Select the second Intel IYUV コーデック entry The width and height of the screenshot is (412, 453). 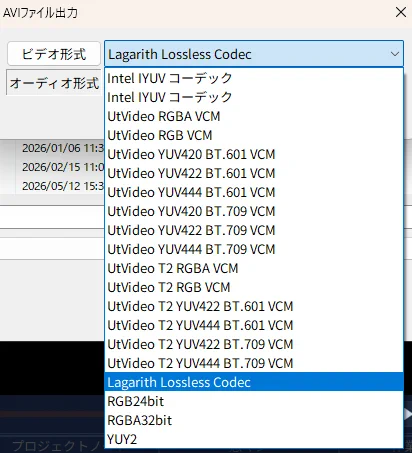pyautogui.click(x=254, y=97)
